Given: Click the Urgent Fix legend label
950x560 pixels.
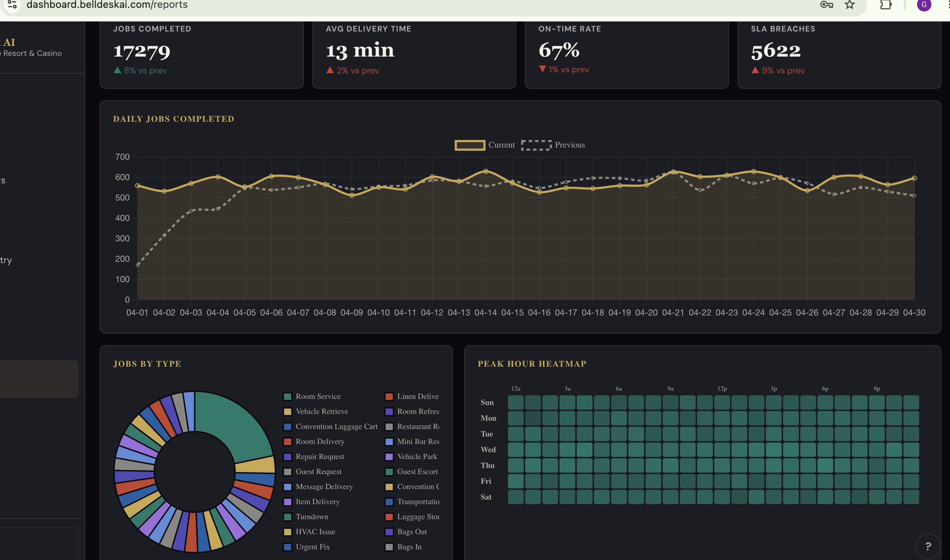Looking at the screenshot, I should 312,547.
